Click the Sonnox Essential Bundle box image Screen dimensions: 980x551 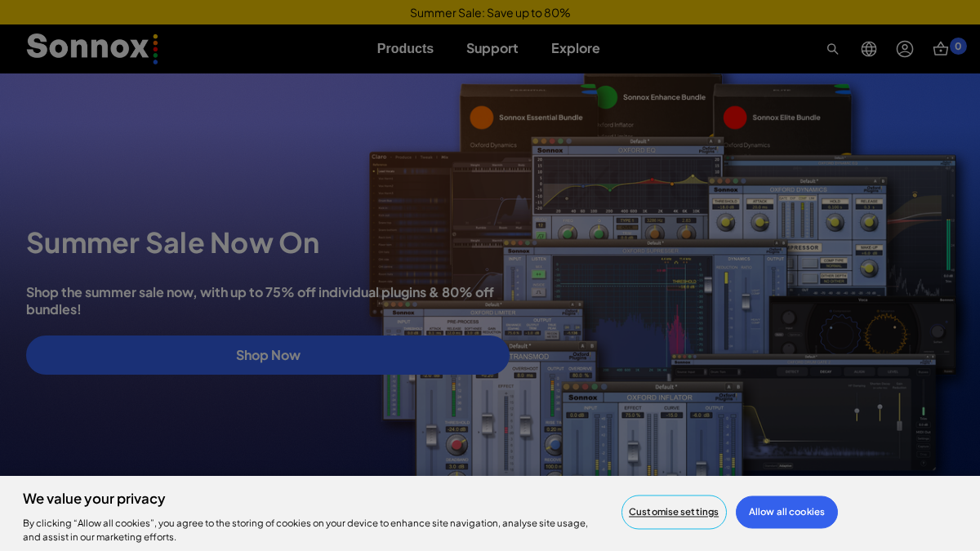(528, 120)
